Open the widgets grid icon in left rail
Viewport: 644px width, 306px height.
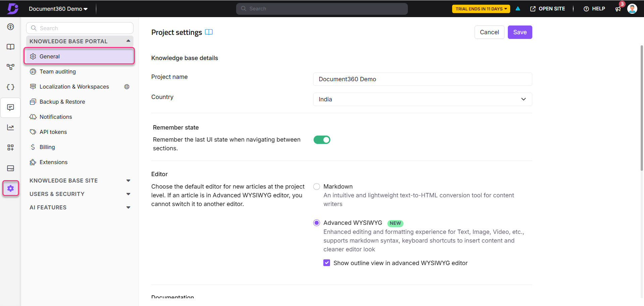(x=11, y=148)
